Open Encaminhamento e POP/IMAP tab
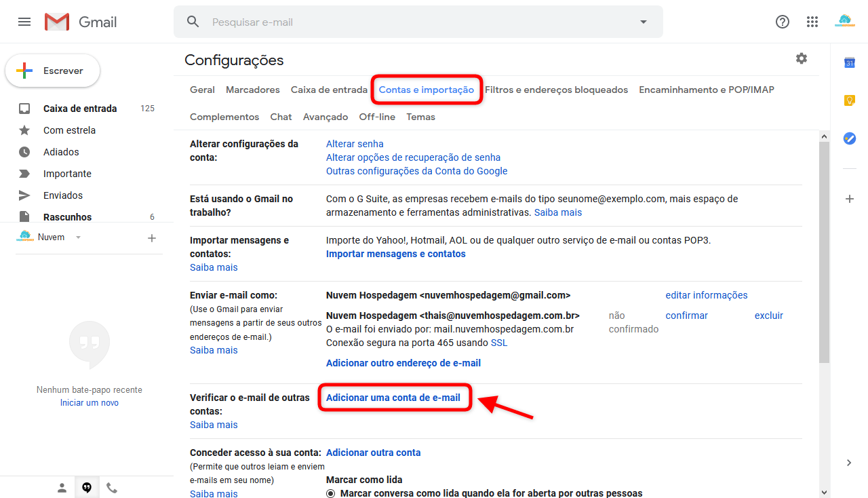868x498 pixels. click(x=707, y=90)
